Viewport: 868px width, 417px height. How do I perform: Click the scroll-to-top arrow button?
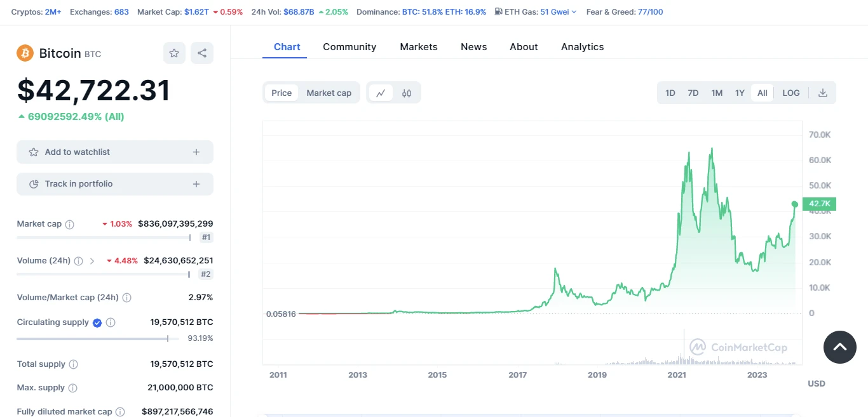point(840,347)
